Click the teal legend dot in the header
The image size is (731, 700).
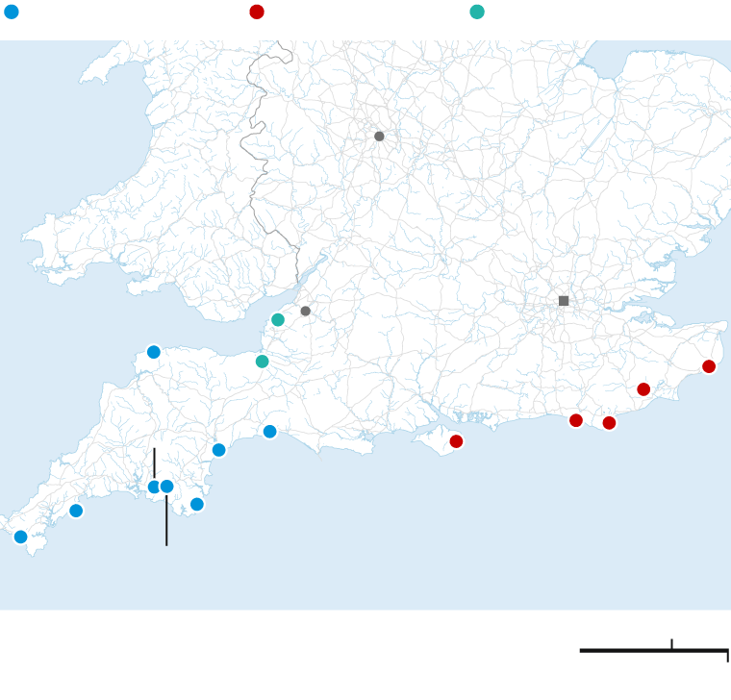[x=477, y=12]
